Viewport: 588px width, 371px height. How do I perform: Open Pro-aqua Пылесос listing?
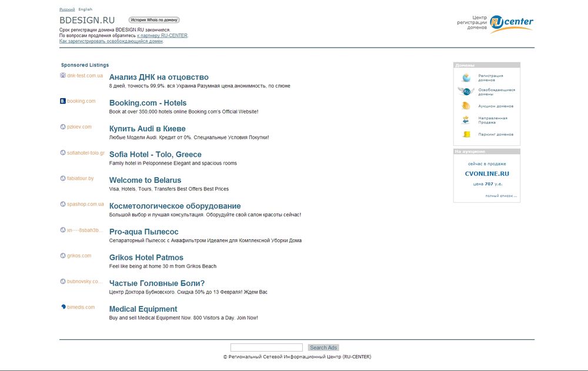(143, 232)
